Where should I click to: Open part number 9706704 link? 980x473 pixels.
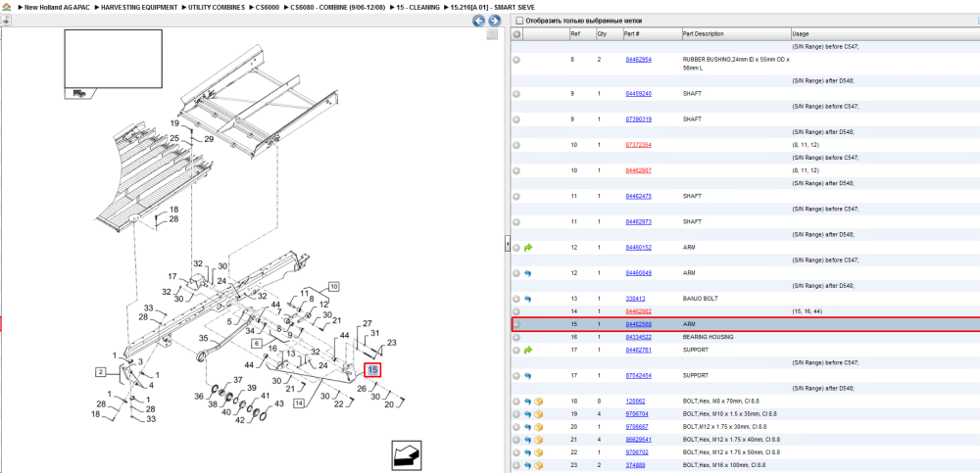click(x=637, y=414)
